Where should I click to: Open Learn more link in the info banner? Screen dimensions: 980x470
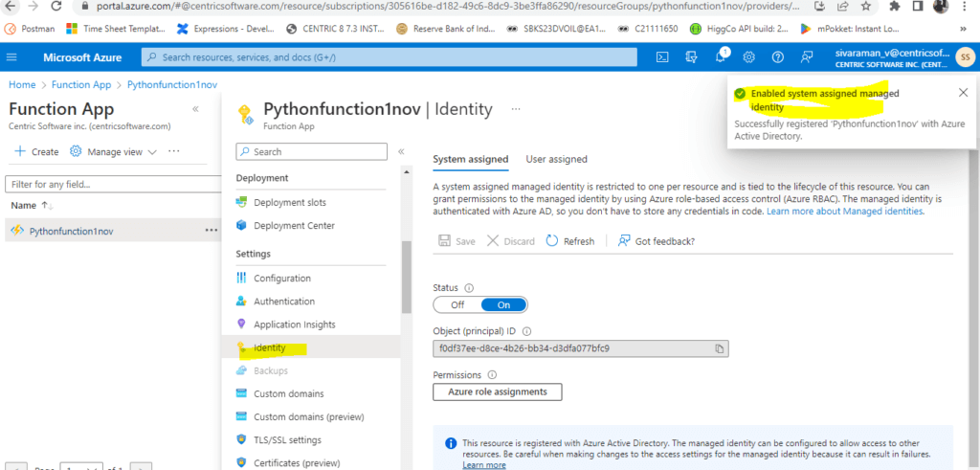tap(484, 465)
